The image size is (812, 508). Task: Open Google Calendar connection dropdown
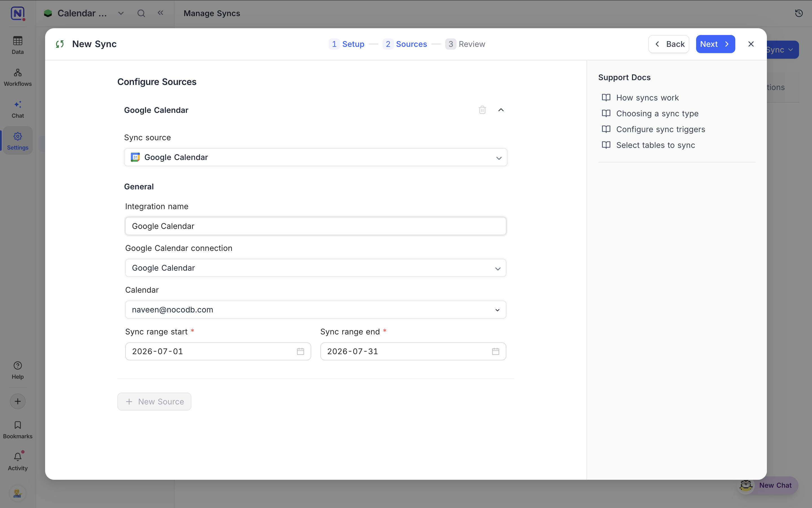[x=315, y=268]
